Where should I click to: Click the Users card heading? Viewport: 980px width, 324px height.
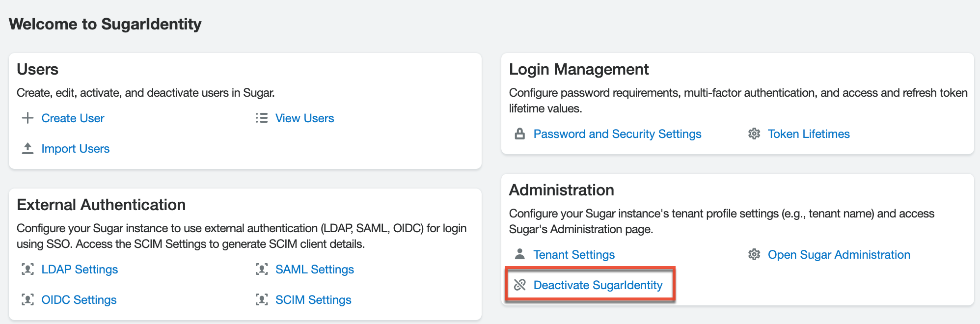pos(37,69)
